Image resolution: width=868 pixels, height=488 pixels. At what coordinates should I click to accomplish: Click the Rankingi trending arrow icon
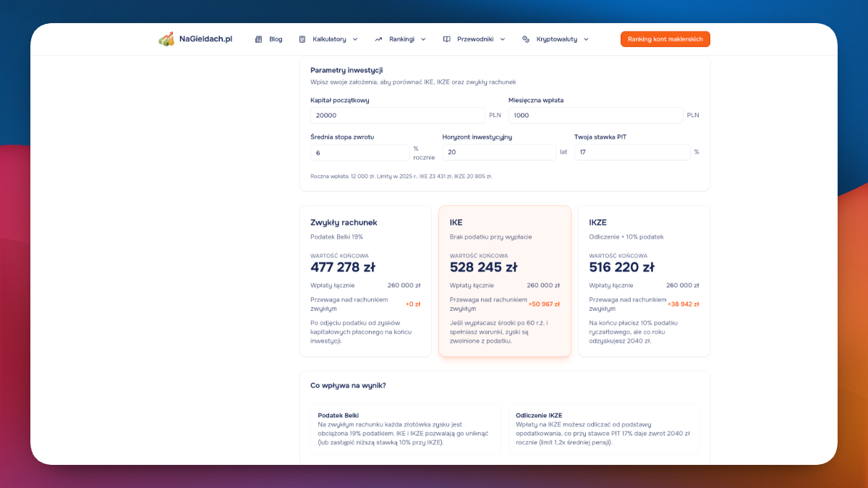(378, 39)
